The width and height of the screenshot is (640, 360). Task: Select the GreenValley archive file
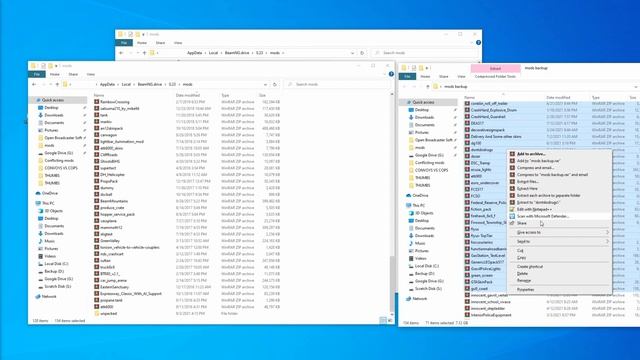110,241
